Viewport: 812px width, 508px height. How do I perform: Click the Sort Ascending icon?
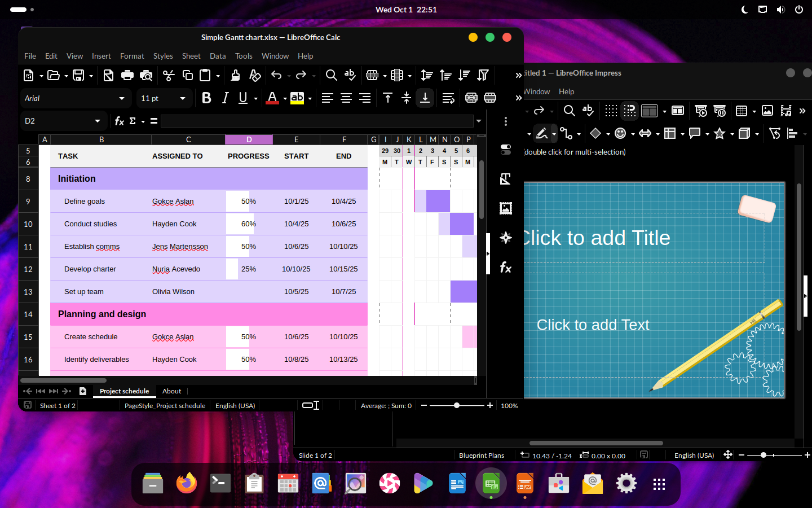click(x=445, y=75)
